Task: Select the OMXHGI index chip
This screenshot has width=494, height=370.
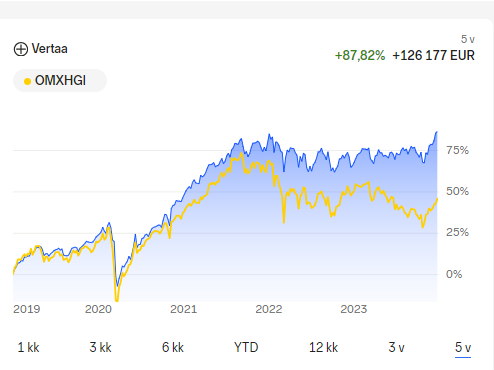Action: pos(60,81)
